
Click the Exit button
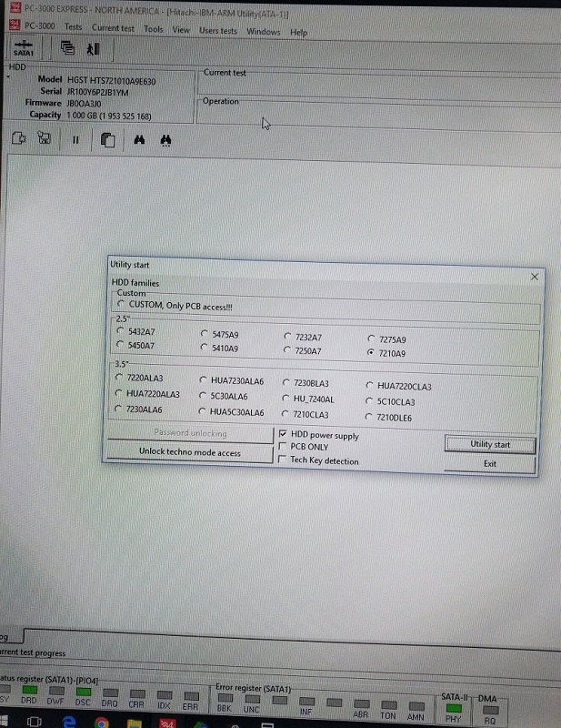489,464
